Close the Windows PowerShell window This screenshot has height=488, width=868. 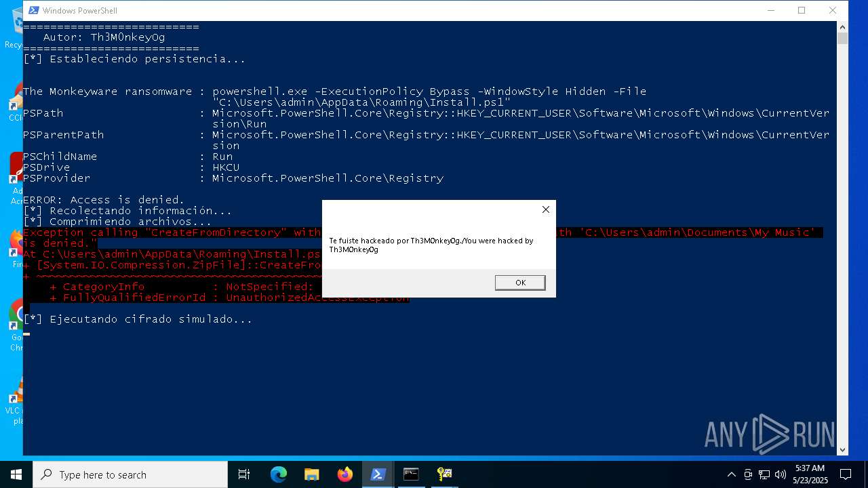click(x=833, y=10)
